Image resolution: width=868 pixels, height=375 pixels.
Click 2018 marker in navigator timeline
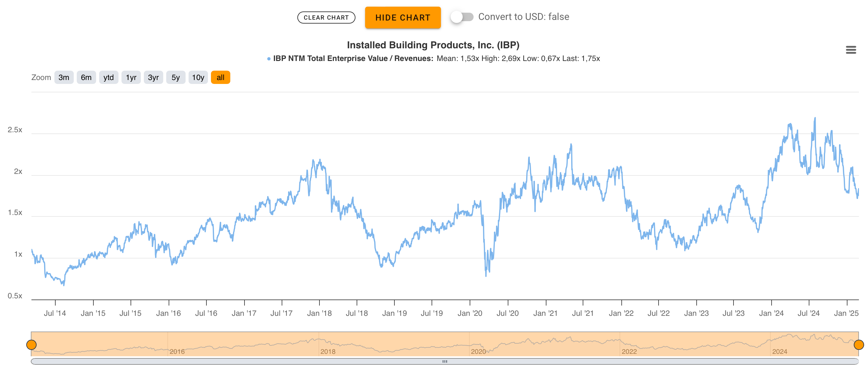click(328, 351)
